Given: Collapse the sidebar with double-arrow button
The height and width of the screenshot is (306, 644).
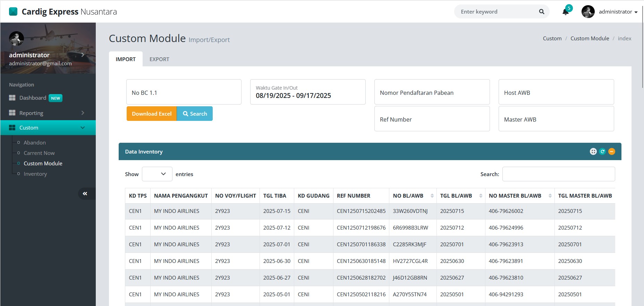Looking at the screenshot, I should point(85,193).
